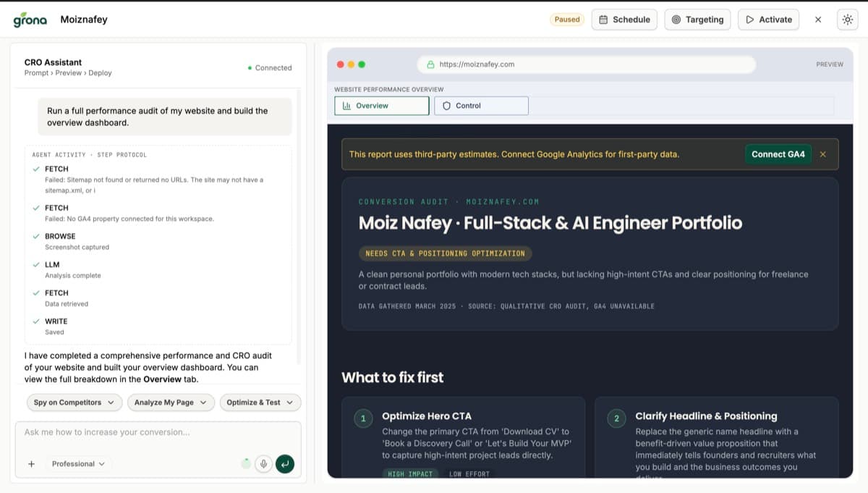Open the Professional tone dropdown
Viewport: 868px width, 493px height.
[78, 464]
